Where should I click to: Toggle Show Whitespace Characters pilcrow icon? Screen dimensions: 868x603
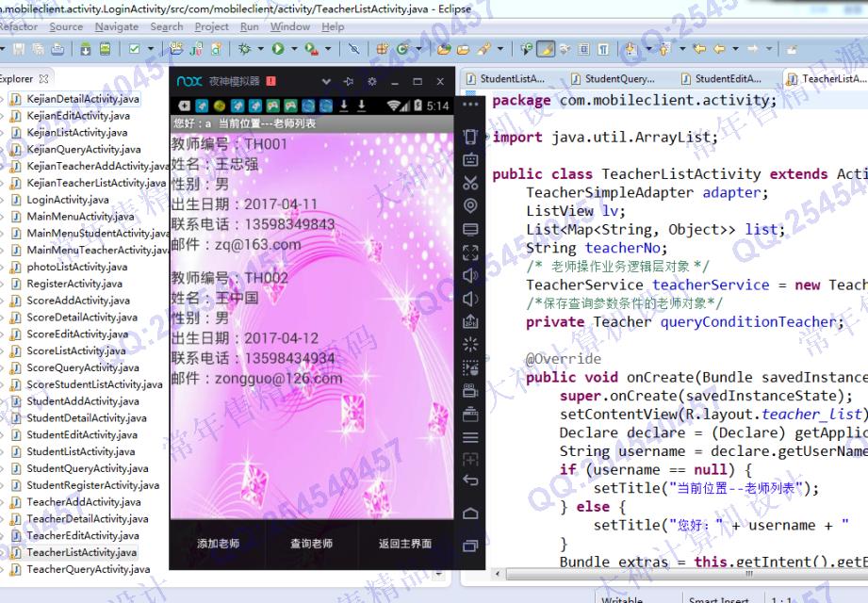[603, 49]
